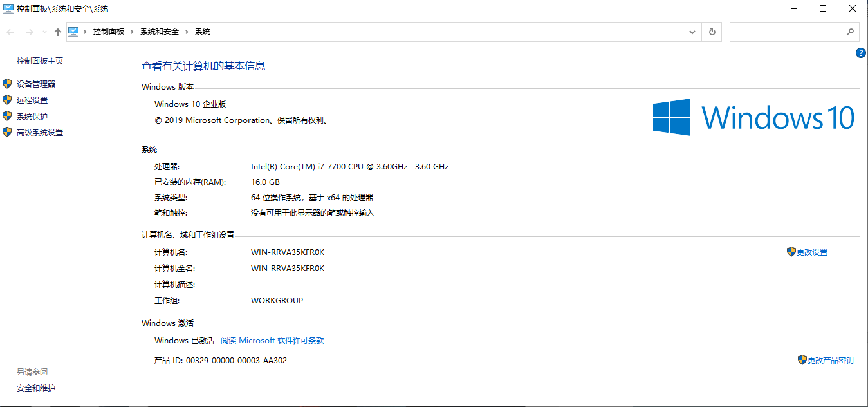Refresh the address bar location

pos(712,32)
